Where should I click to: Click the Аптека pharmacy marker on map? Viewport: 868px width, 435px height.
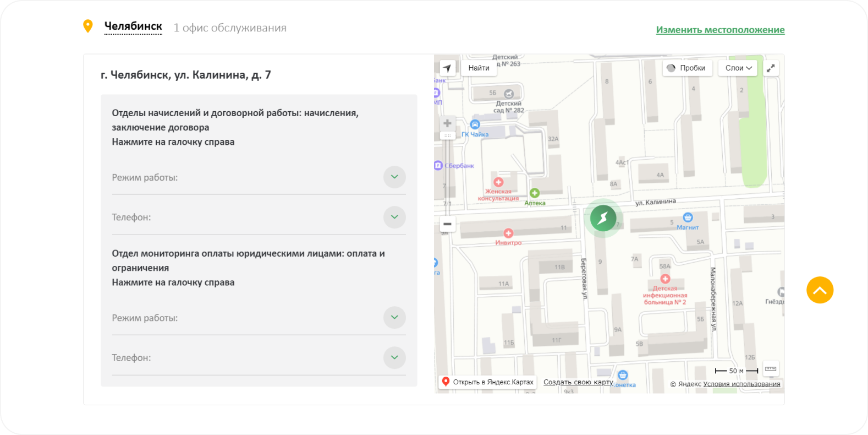click(x=534, y=193)
